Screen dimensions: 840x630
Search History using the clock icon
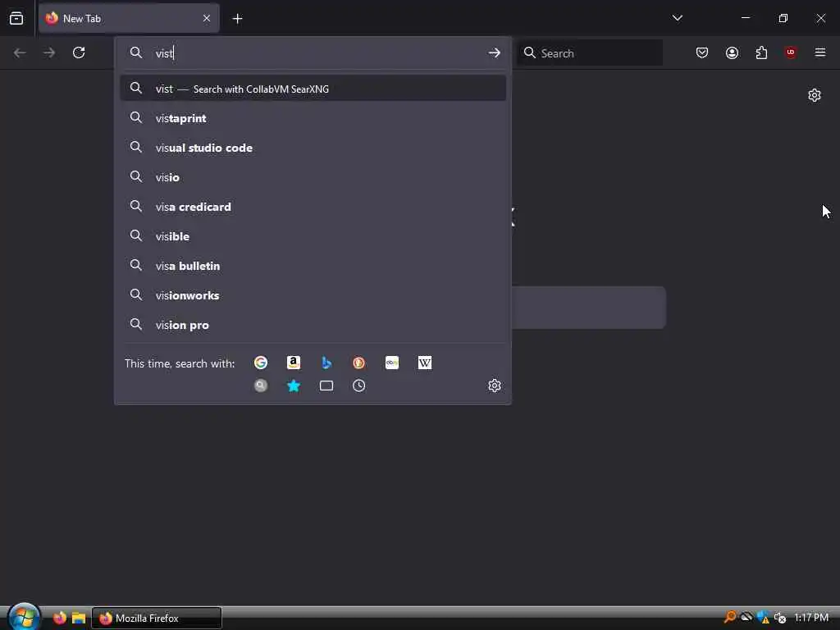359,386
